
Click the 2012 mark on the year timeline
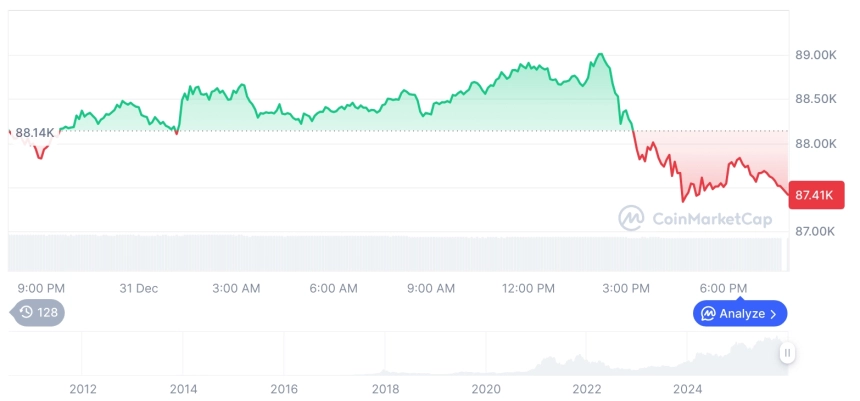coord(83,388)
